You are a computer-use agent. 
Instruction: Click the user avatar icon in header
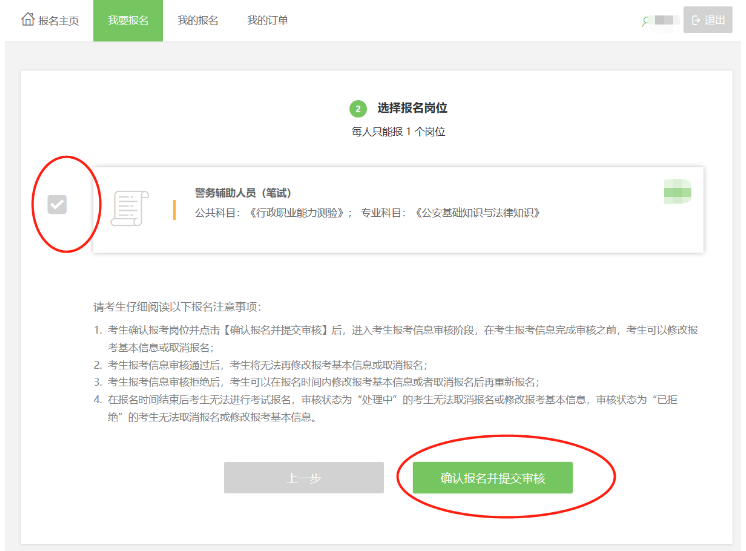pos(646,20)
